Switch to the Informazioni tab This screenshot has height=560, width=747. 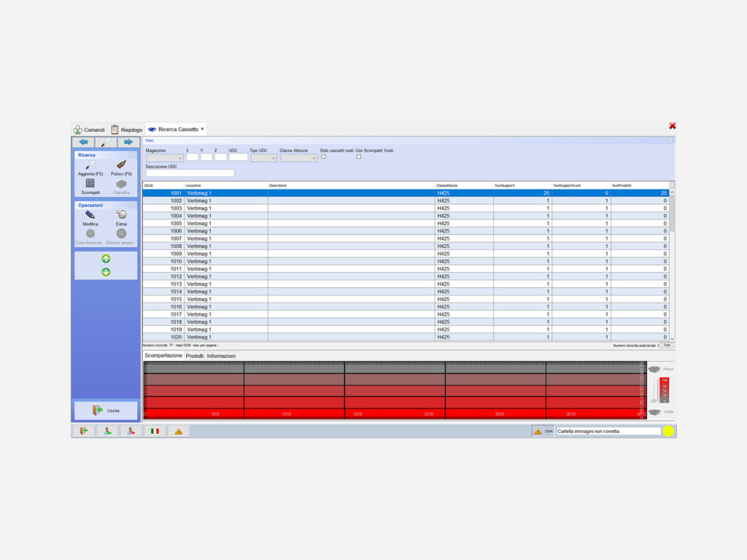[x=221, y=356]
